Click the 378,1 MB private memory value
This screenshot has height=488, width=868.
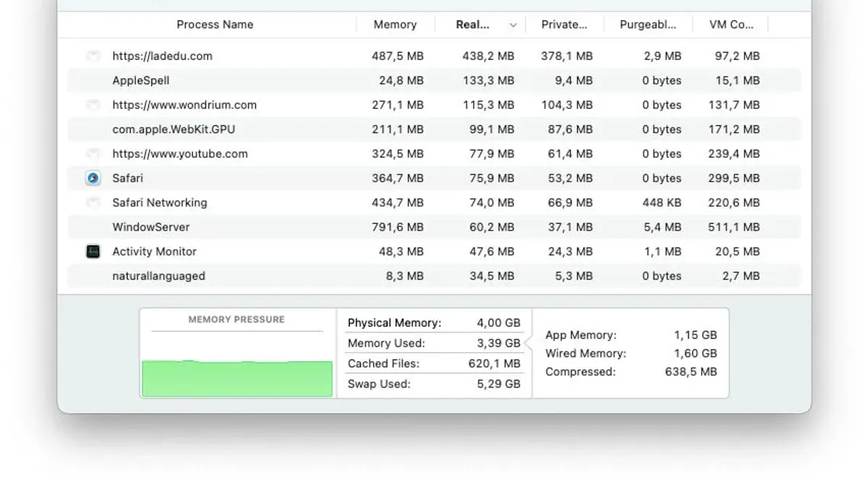[566, 56]
